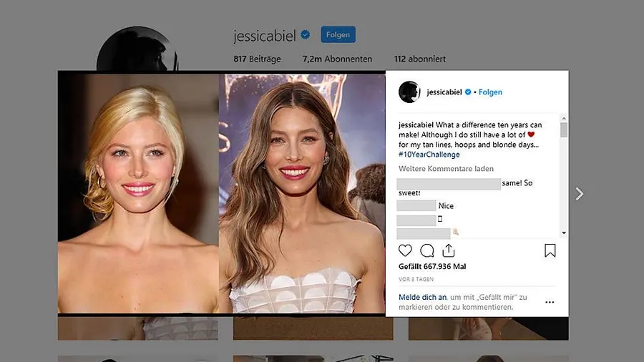Load more via Weitere Kommentare laden
644x362 pixels.
(446, 168)
